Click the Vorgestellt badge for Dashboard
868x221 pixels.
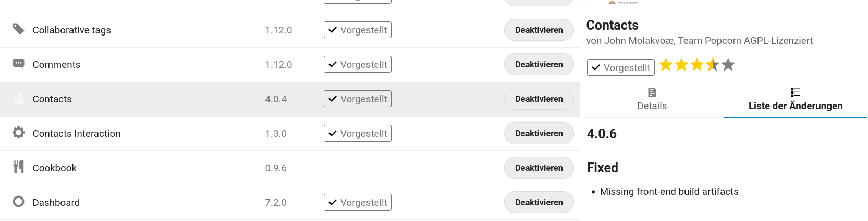coord(358,202)
